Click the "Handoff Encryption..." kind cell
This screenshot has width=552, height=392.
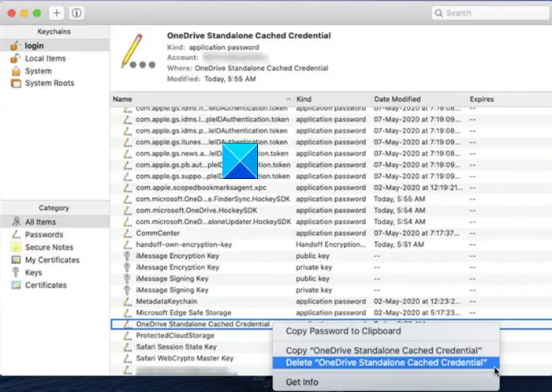click(330, 245)
